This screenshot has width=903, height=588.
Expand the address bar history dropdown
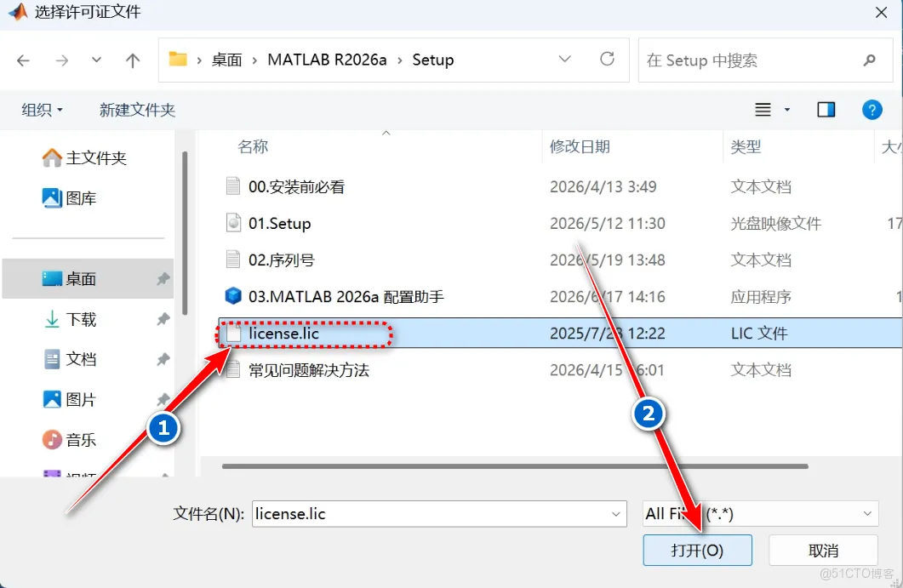(x=565, y=59)
